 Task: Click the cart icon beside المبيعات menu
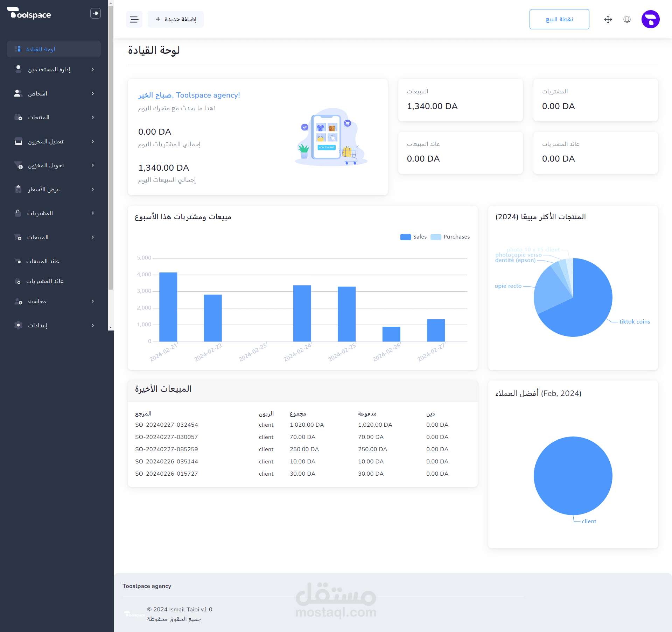pos(18,237)
